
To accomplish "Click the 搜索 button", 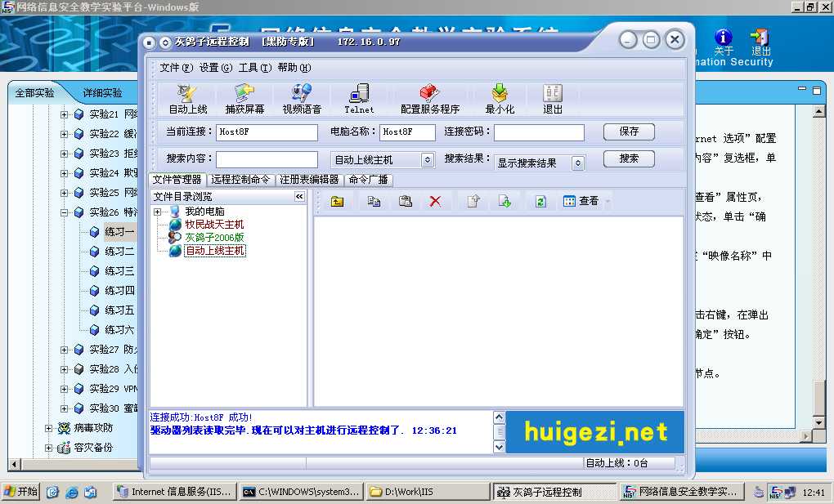I will 629,158.
